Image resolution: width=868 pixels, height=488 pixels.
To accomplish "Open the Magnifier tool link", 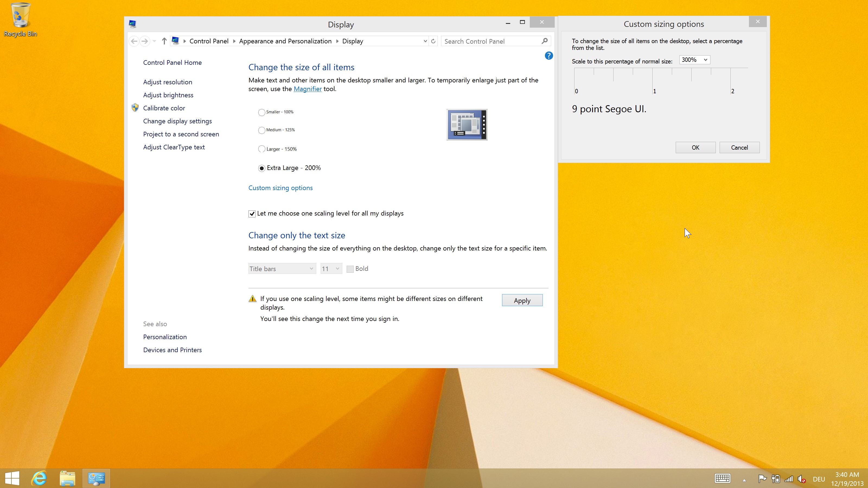I will pyautogui.click(x=308, y=89).
